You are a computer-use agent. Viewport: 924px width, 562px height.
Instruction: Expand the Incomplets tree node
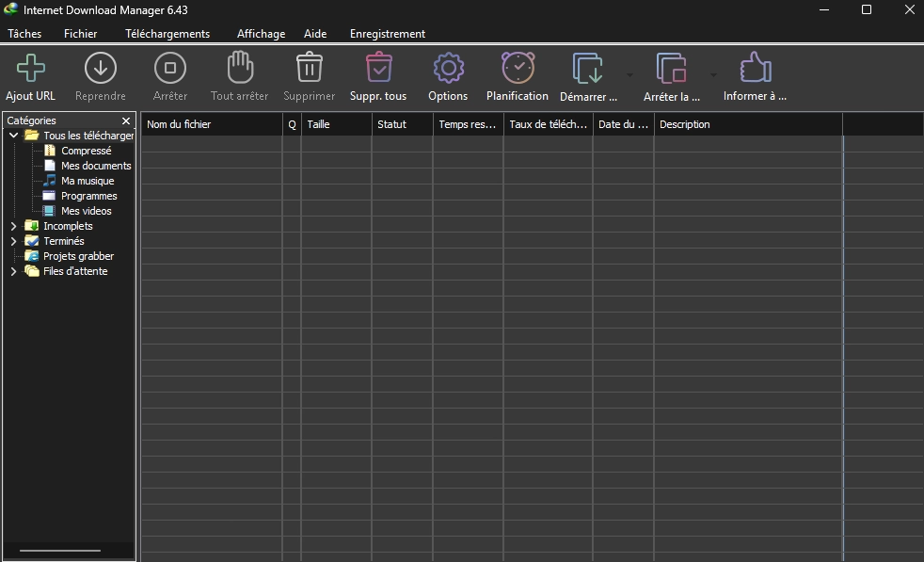pyautogui.click(x=13, y=226)
